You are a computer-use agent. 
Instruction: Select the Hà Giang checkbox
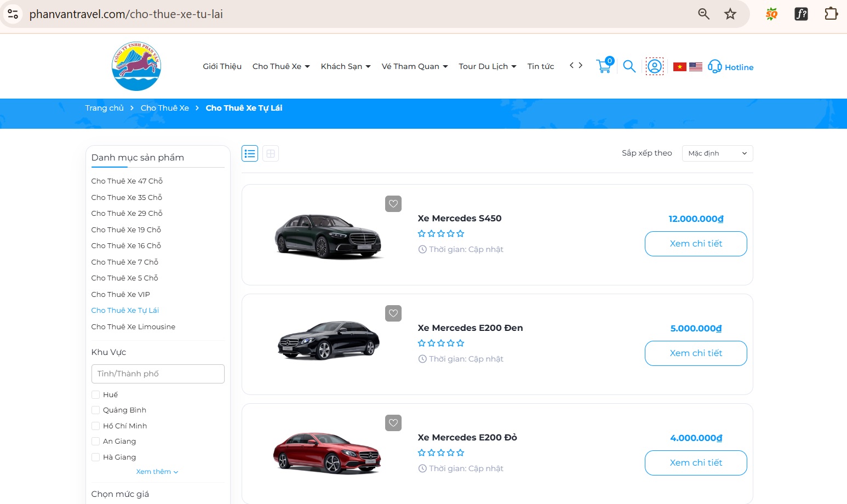(95, 456)
